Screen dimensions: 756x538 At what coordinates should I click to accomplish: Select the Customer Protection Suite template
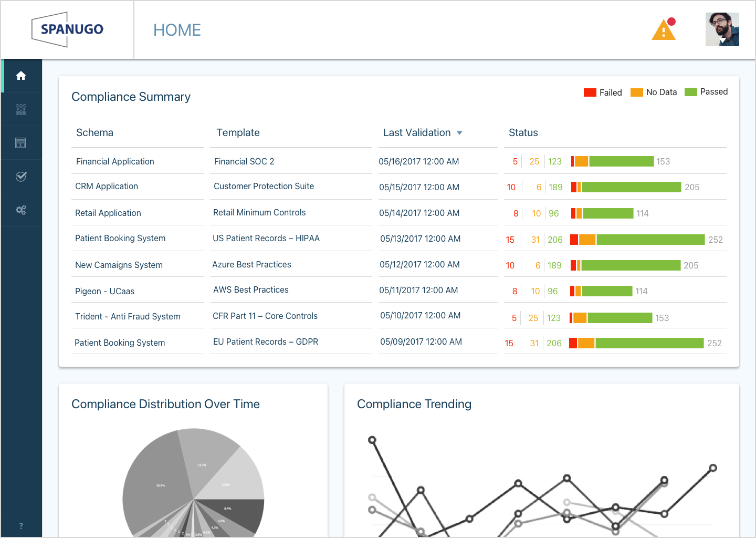[264, 186]
